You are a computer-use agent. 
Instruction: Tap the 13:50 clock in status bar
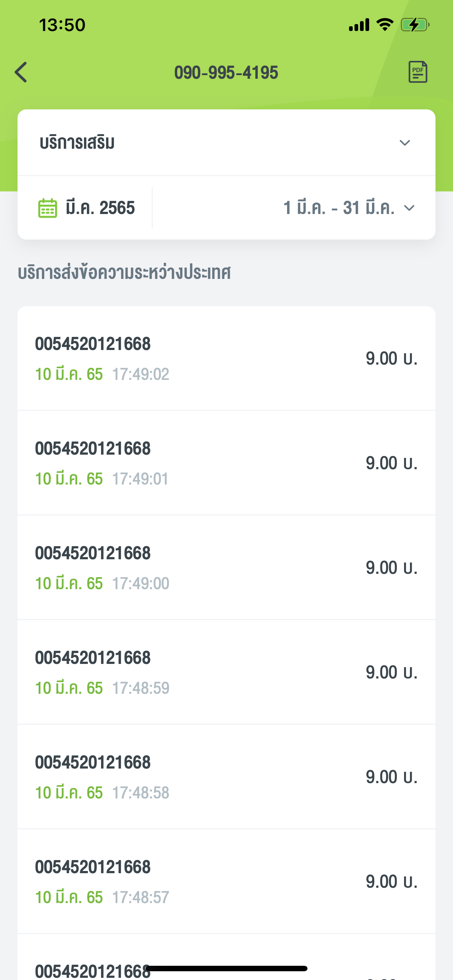62,25
